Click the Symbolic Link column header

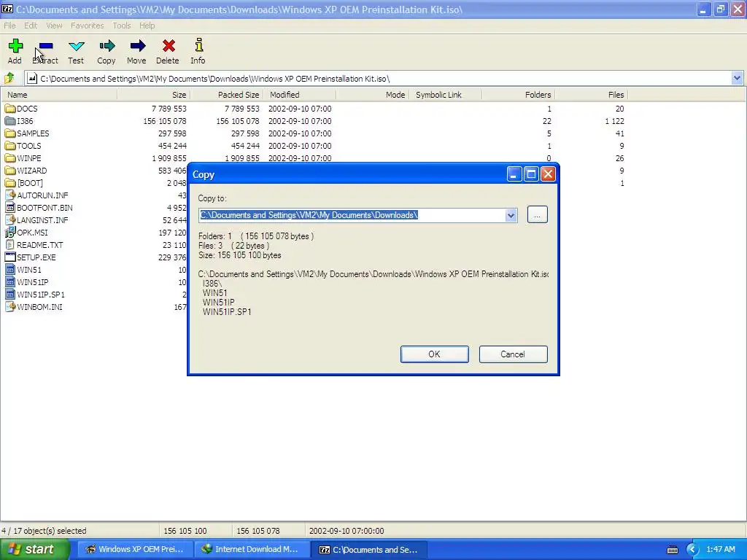(x=445, y=95)
